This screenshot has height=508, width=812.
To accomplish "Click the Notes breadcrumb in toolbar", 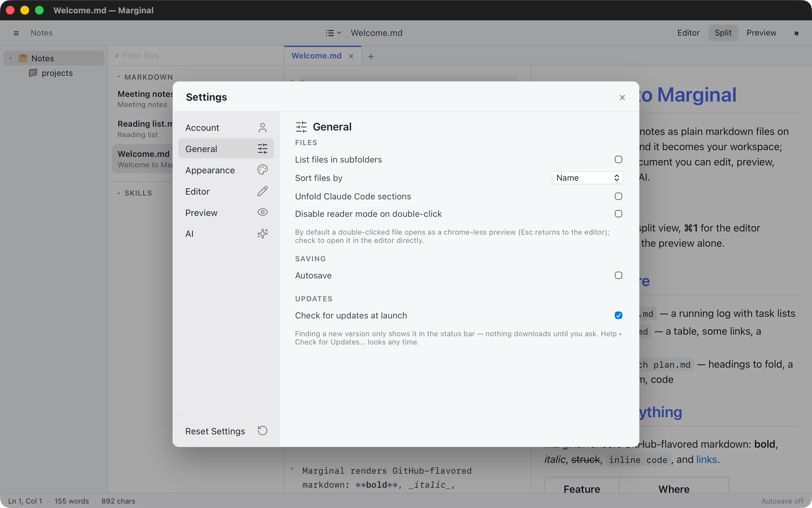I will tap(42, 33).
